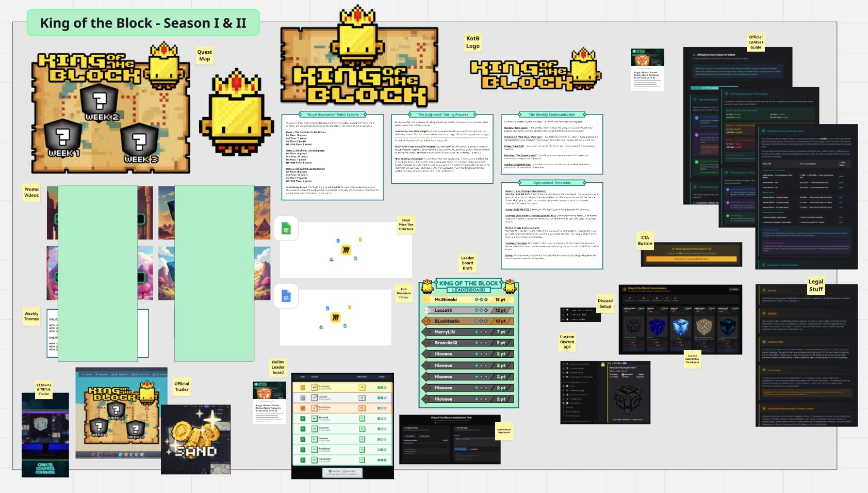Image resolution: width=868 pixels, height=493 pixels.
Task: Select the Custom Submission Dashboard sticky note
Action: tap(692, 359)
